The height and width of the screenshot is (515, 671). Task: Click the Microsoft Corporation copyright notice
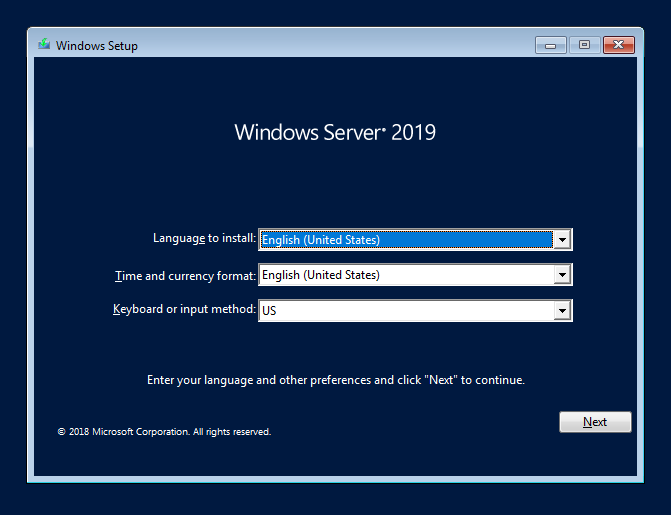164,432
